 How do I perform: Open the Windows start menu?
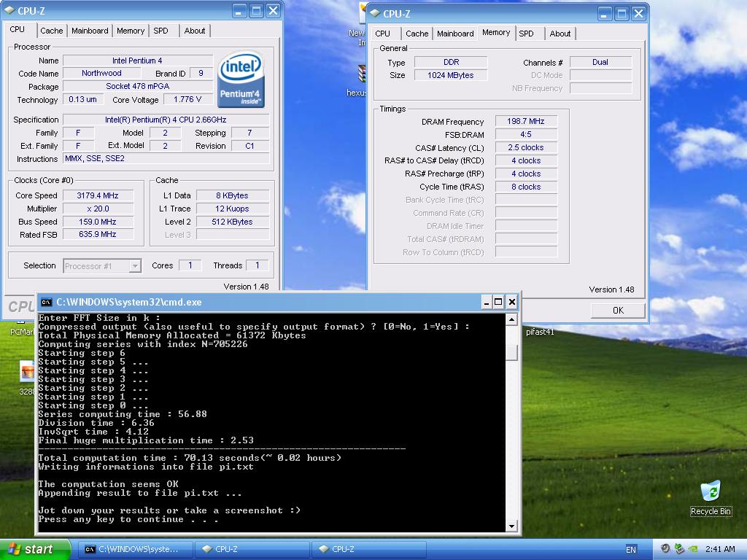click(x=34, y=549)
